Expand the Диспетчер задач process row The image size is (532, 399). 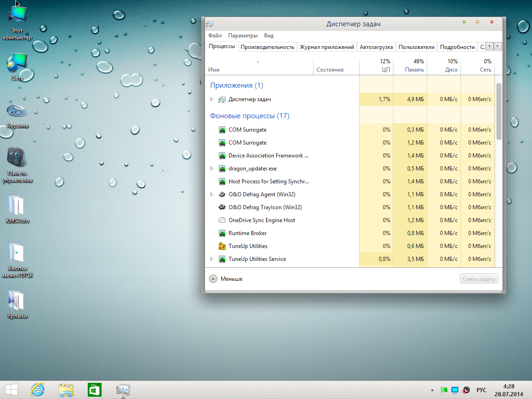tap(212, 99)
